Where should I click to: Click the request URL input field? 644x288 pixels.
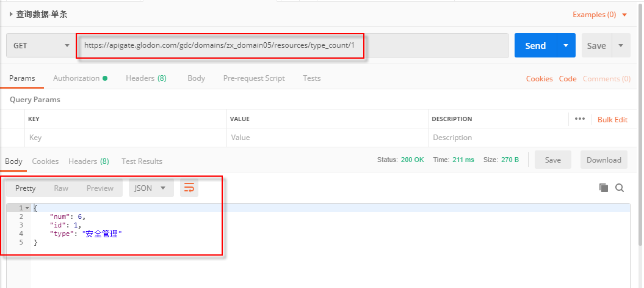293,46
